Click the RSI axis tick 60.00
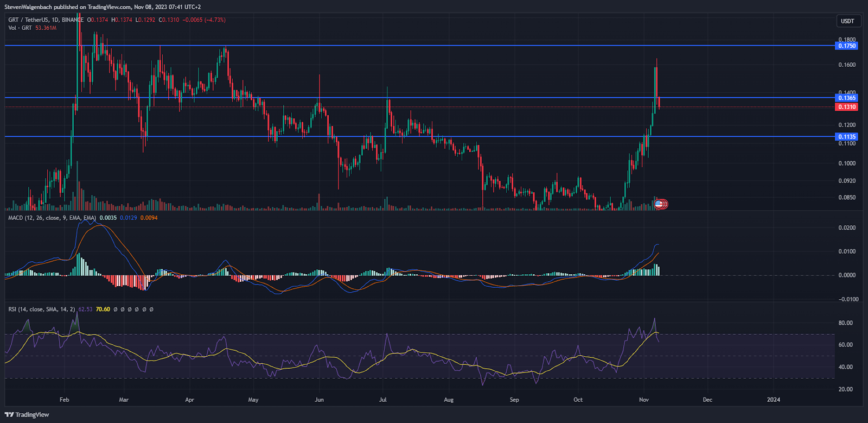868x423 pixels. (x=845, y=345)
